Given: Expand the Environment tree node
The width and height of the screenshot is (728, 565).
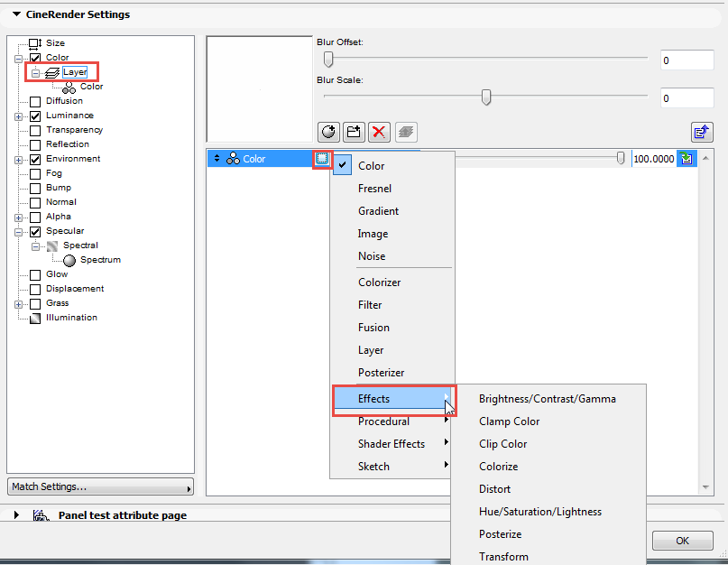Looking at the screenshot, I should point(18,160).
